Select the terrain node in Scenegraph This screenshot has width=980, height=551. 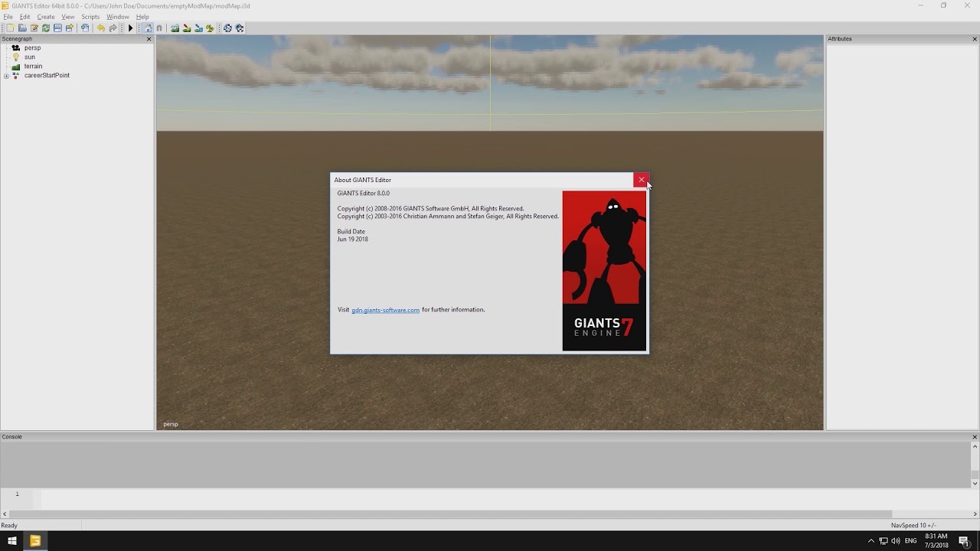[33, 66]
